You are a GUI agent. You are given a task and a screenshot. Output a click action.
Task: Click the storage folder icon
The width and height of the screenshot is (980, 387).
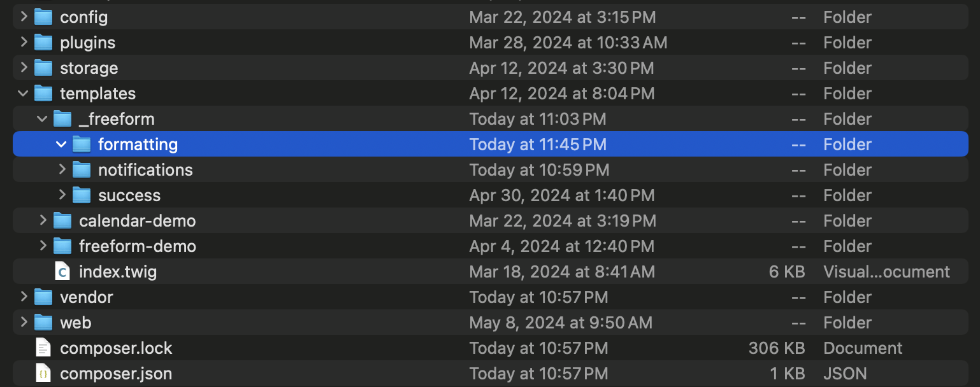43,68
